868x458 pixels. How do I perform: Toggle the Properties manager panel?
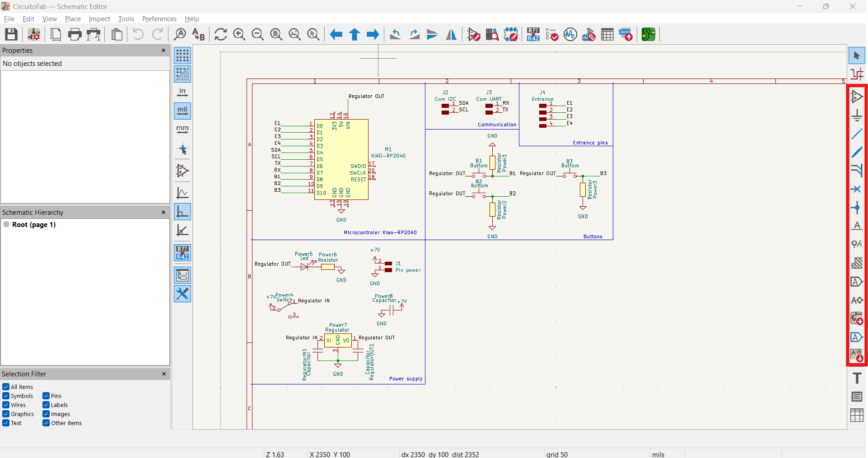(182, 294)
